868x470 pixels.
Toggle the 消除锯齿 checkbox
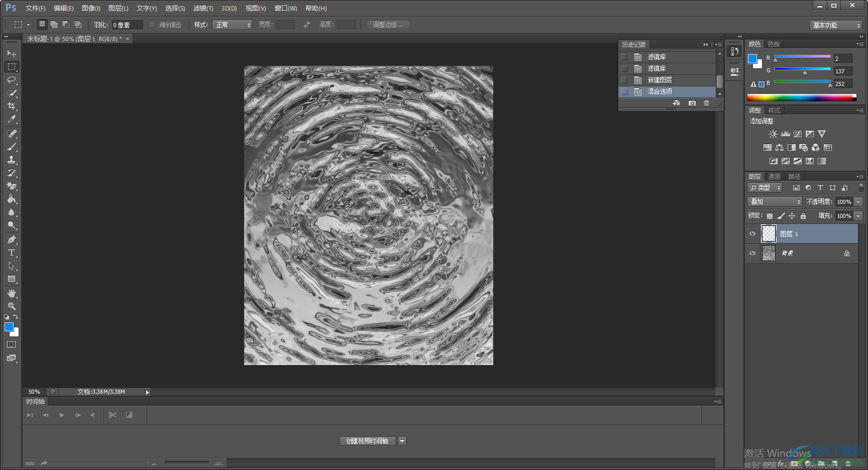coord(152,25)
